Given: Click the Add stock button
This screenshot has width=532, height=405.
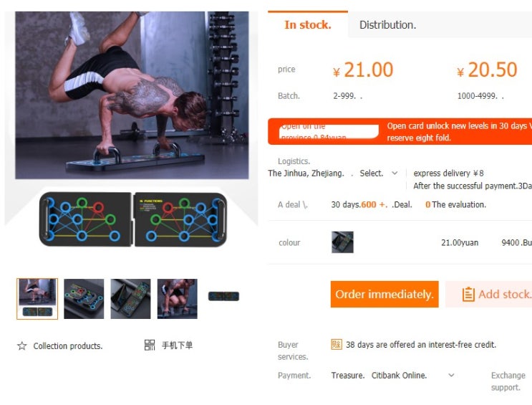Looking at the screenshot, I should 488,294.
